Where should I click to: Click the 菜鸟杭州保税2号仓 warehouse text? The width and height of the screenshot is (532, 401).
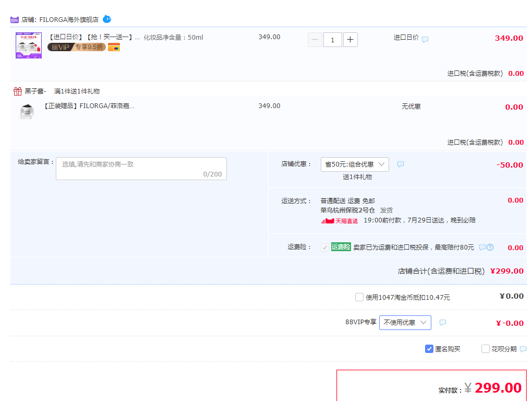pos(348,210)
